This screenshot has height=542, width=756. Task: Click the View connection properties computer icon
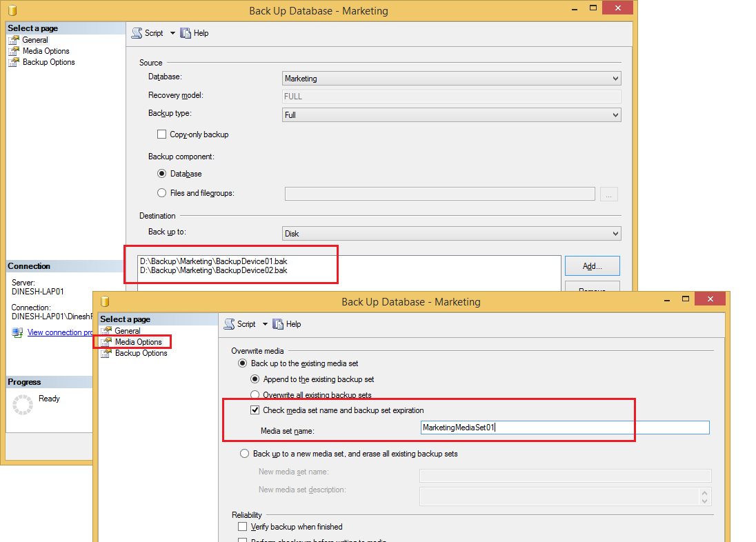[16, 332]
